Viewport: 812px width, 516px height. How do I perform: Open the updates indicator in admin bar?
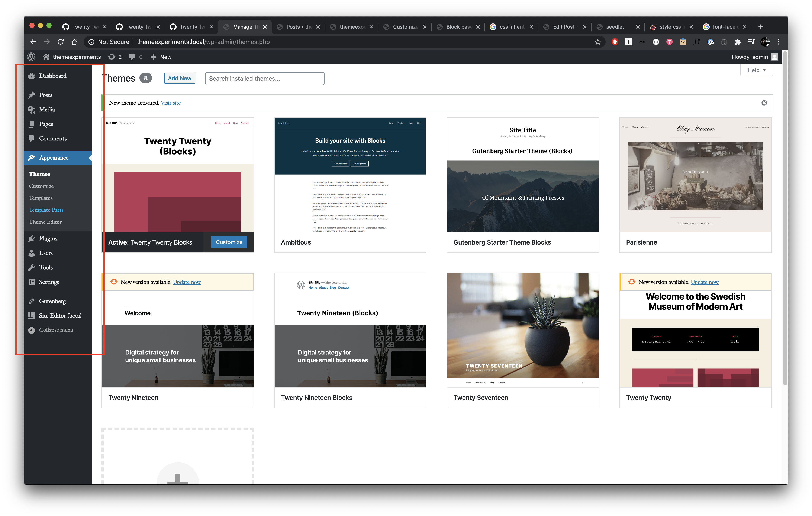coord(115,57)
